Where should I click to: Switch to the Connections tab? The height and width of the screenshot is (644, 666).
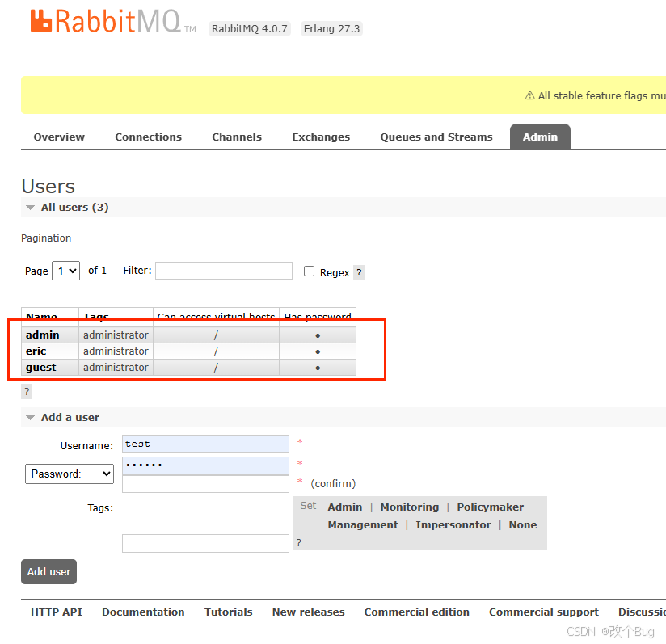point(148,137)
